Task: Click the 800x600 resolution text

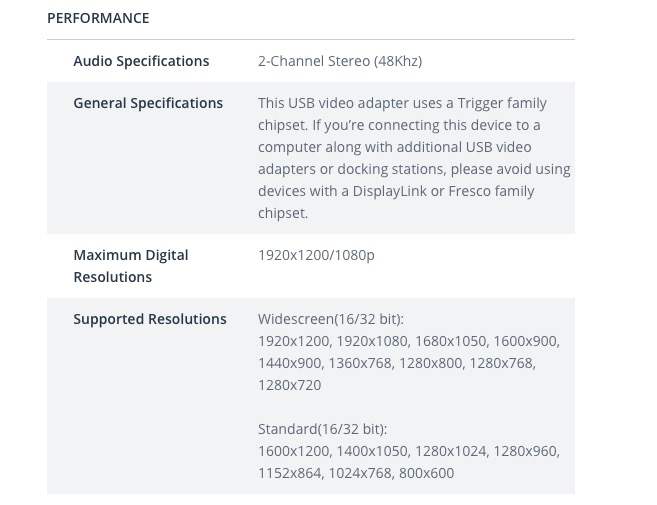Action: (x=426, y=473)
